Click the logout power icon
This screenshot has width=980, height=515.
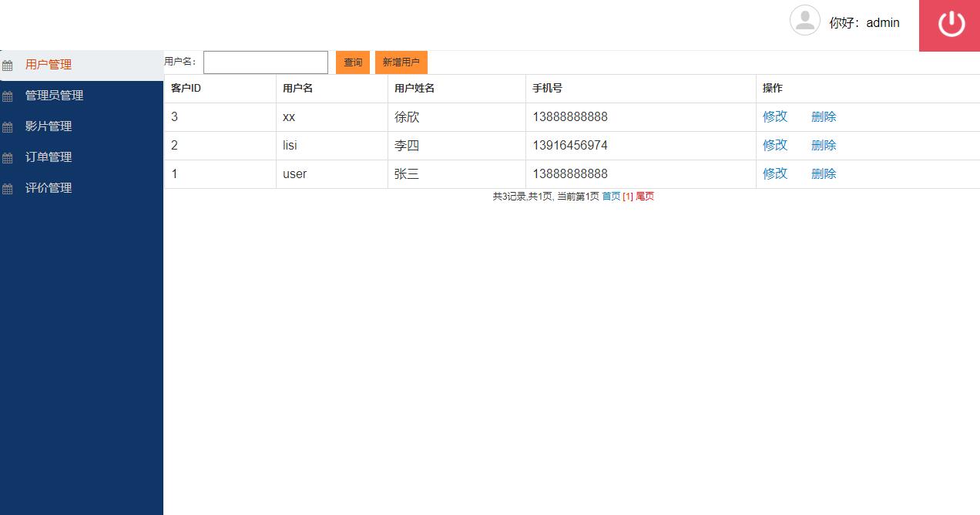[x=948, y=23]
